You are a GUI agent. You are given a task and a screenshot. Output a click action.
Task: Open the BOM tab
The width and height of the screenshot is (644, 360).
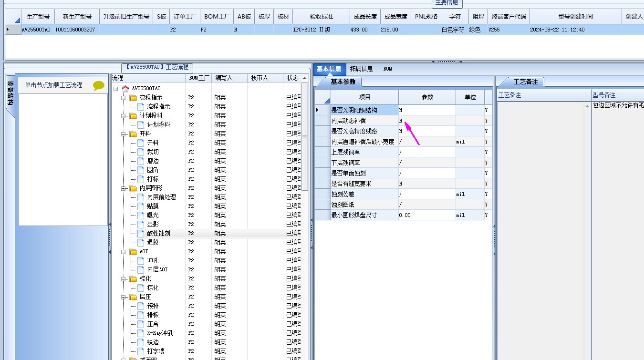pyautogui.click(x=387, y=69)
